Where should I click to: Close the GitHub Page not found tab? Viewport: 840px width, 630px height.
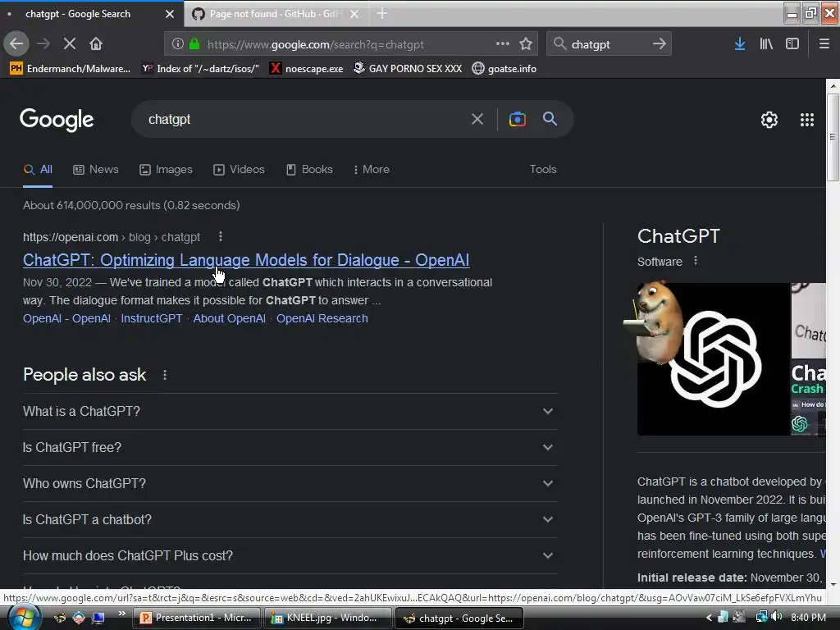pos(354,14)
